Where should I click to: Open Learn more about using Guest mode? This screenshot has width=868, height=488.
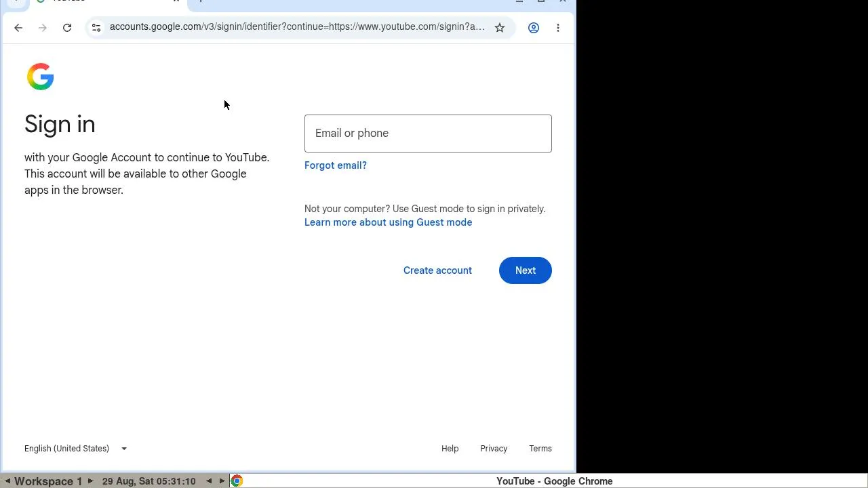coord(388,222)
